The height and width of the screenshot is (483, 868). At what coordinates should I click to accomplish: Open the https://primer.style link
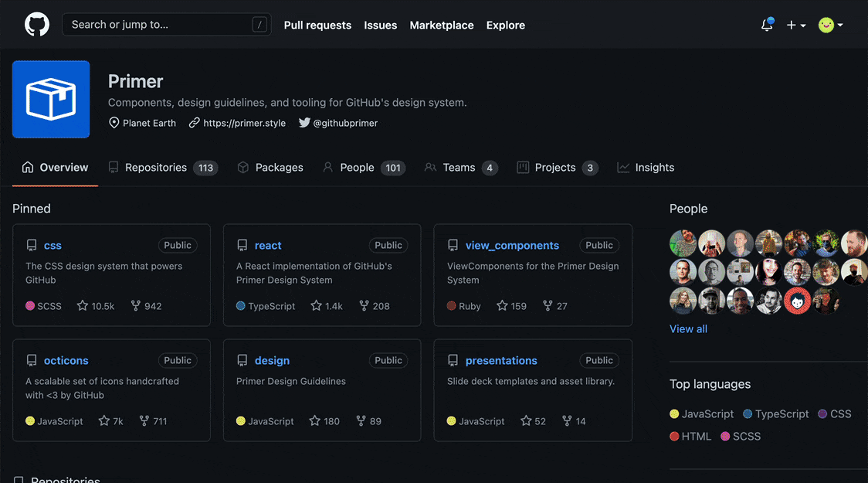(245, 123)
